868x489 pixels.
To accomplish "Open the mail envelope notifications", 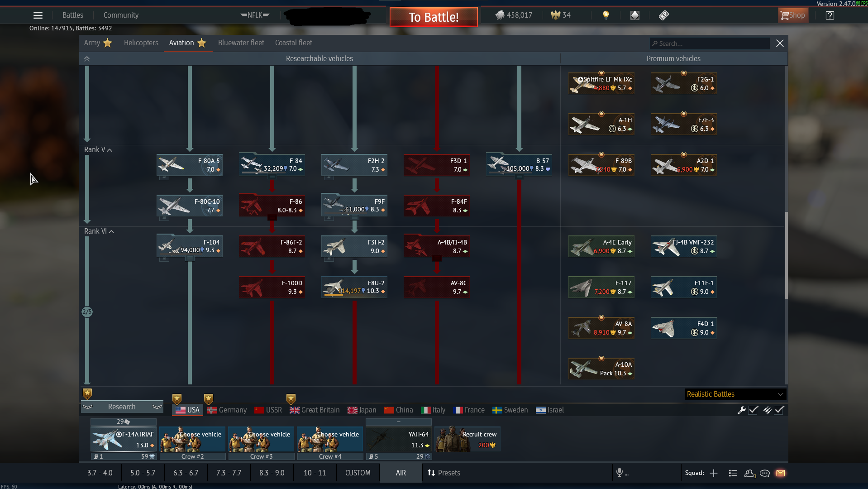I will click(x=781, y=473).
